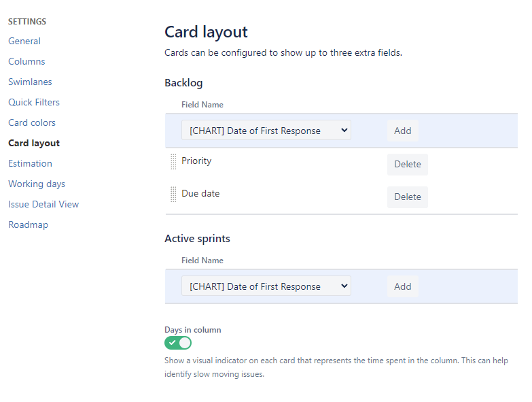Delete the Due date field from Backlog

pos(408,197)
